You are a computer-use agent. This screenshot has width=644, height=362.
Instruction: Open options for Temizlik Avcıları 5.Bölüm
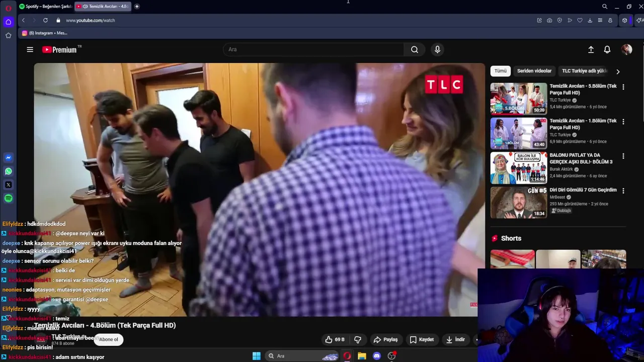(623, 87)
